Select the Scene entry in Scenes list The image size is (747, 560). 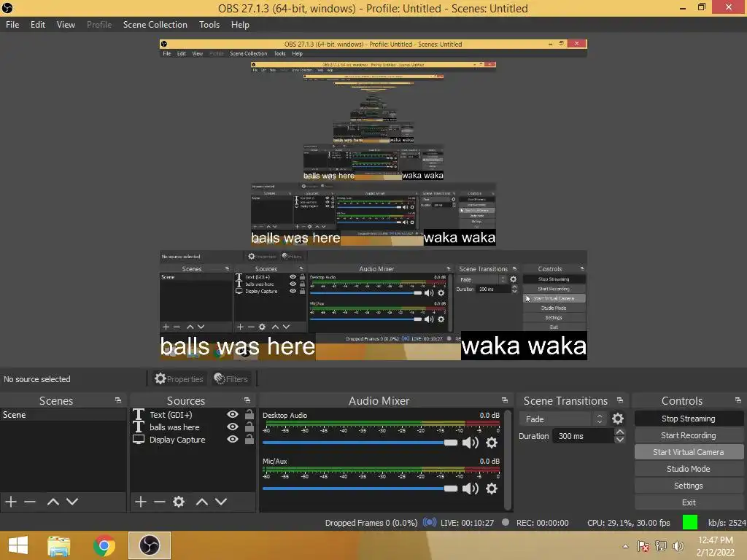tap(63, 415)
